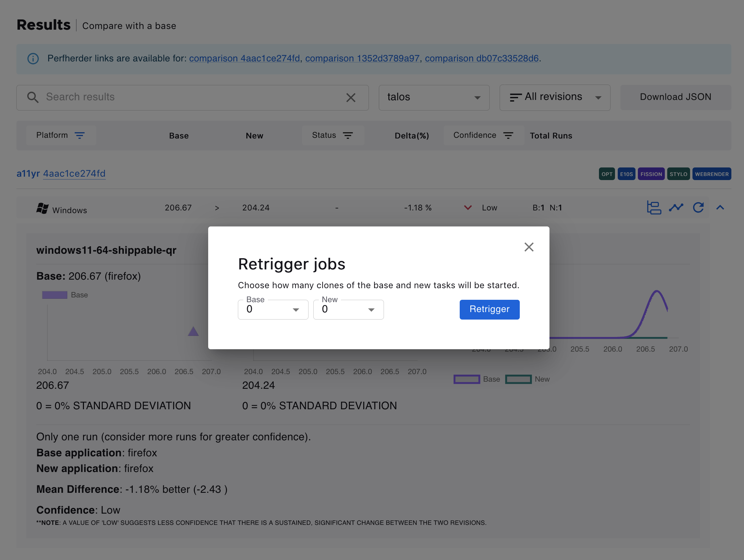Open the All revisions dropdown
The width and height of the screenshot is (744, 560).
[x=555, y=97]
